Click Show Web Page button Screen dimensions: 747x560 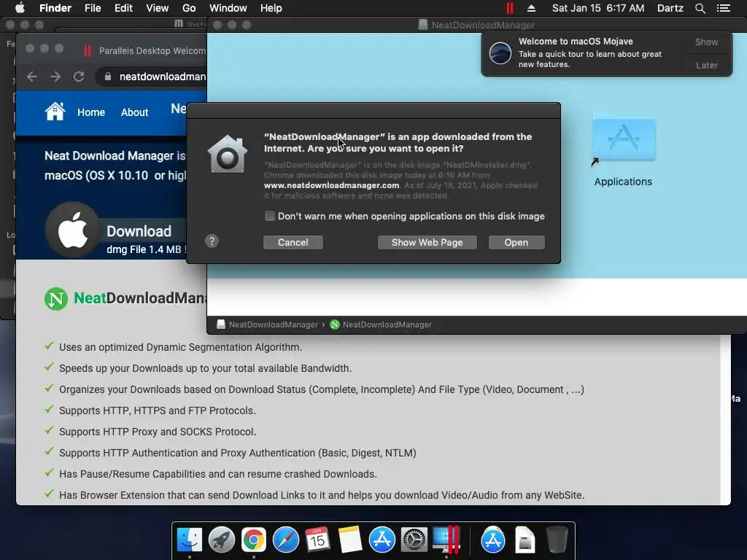point(427,242)
